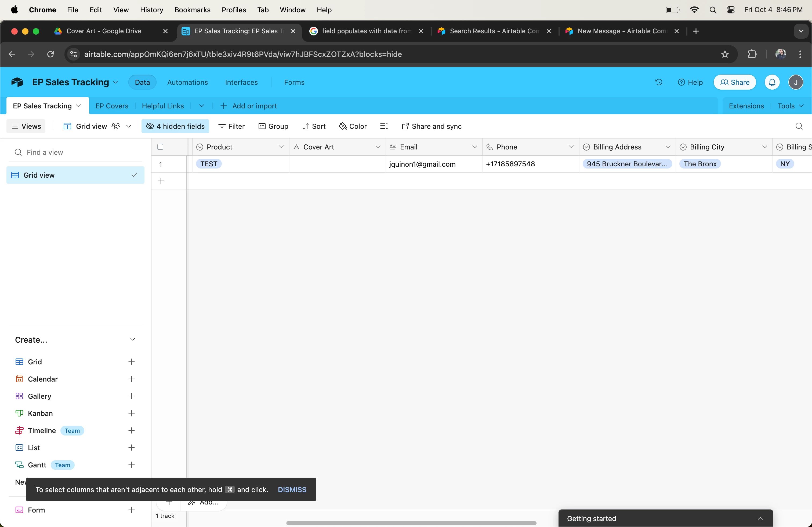Click Airtable home logo icon
Screen dimensions: 812x527
17,82
